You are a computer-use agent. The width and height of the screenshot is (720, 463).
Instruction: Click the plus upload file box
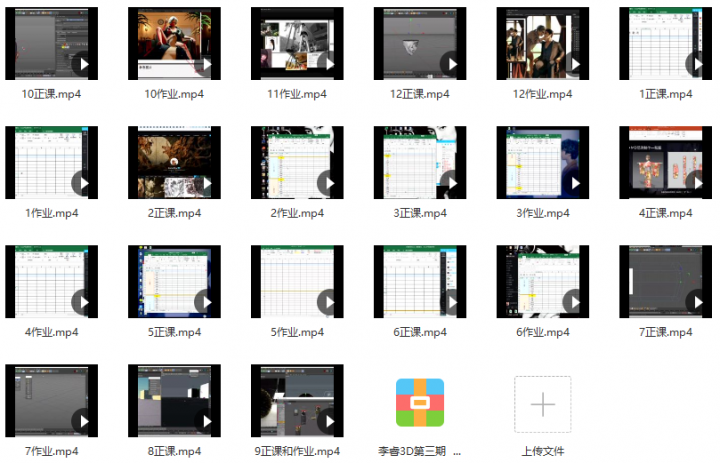point(543,404)
